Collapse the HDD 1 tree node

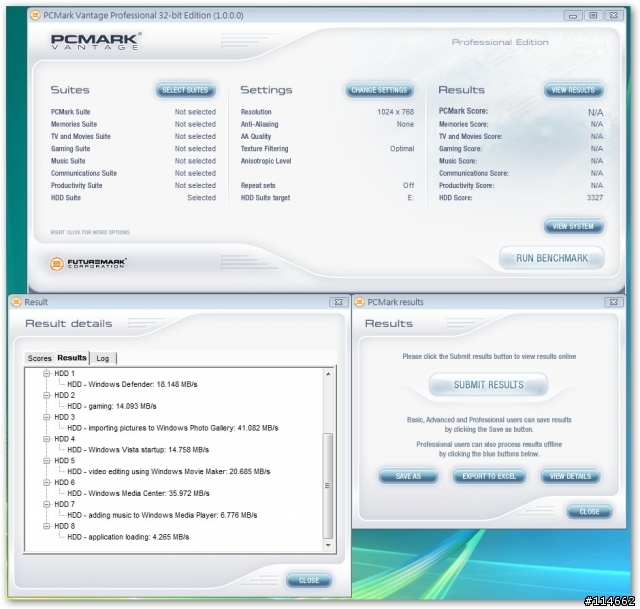47,373
